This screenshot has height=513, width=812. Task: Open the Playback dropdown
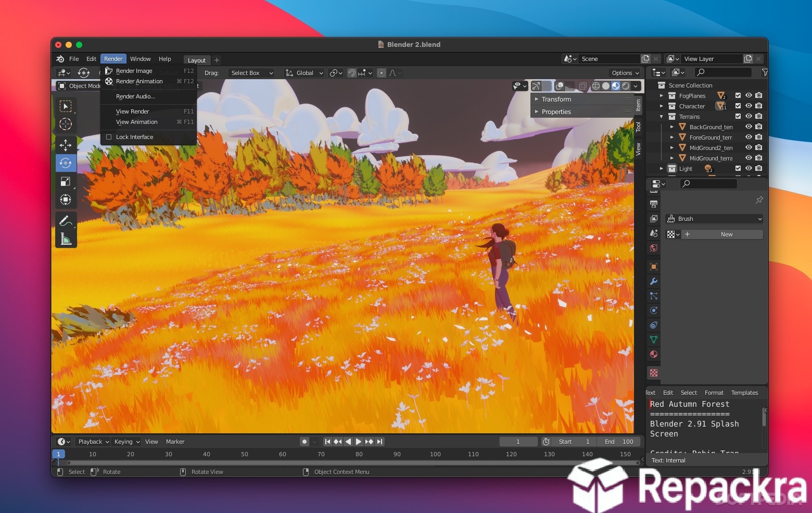[x=93, y=442]
